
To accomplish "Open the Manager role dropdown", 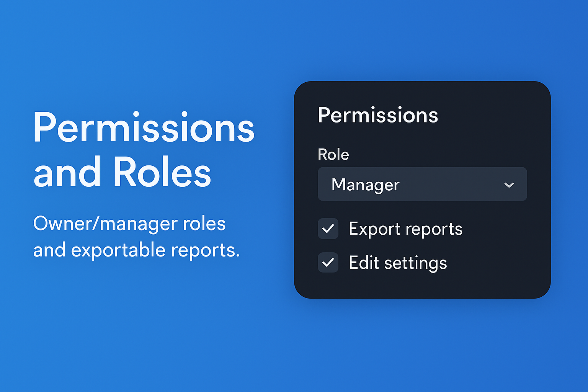I will coord(422,184).
